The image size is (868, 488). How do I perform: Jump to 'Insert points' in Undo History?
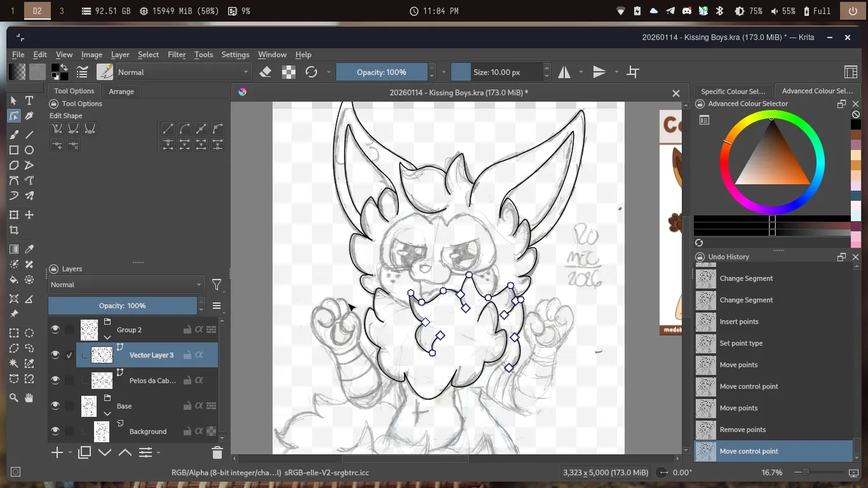pos(739,322)
